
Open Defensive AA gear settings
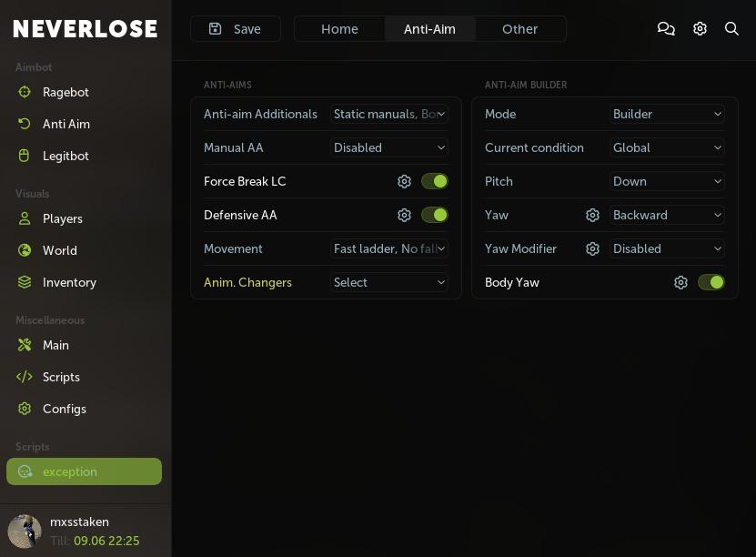pyautogui.click(x=405, y=216)
